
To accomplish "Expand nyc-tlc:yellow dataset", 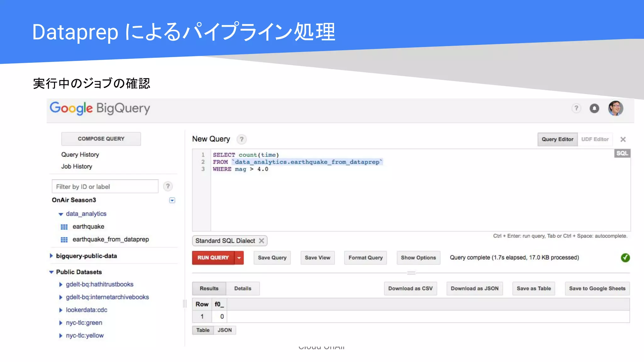I will point(61,336).
